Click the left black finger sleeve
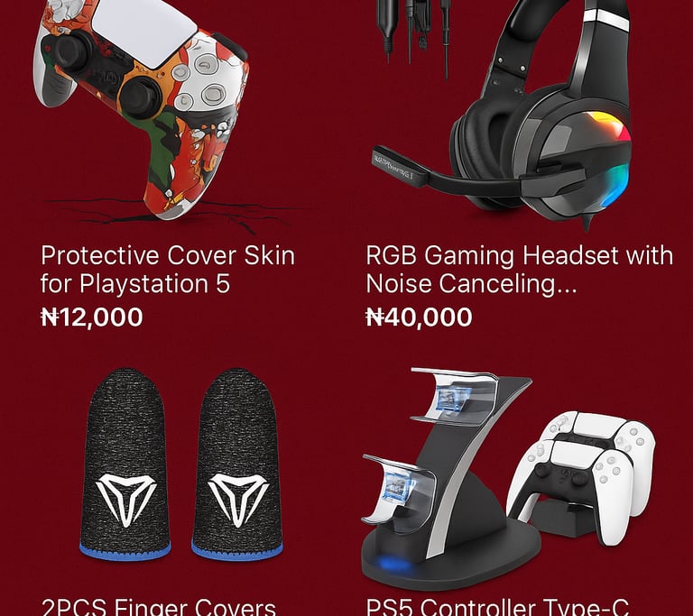Viewport: 693px width, 616px height. click(126, 464)
